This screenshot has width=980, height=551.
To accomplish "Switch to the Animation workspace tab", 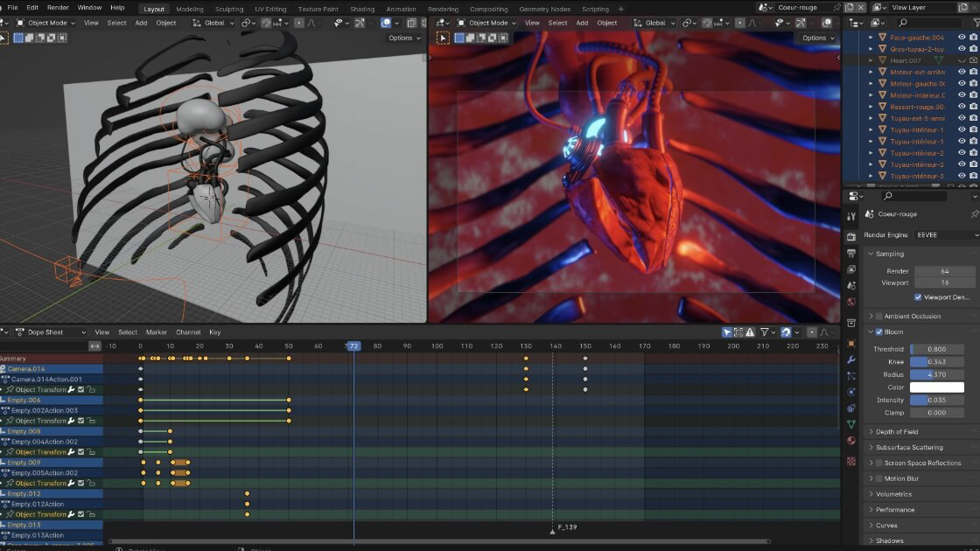I will pyautogui.click(x=401, y=9).
